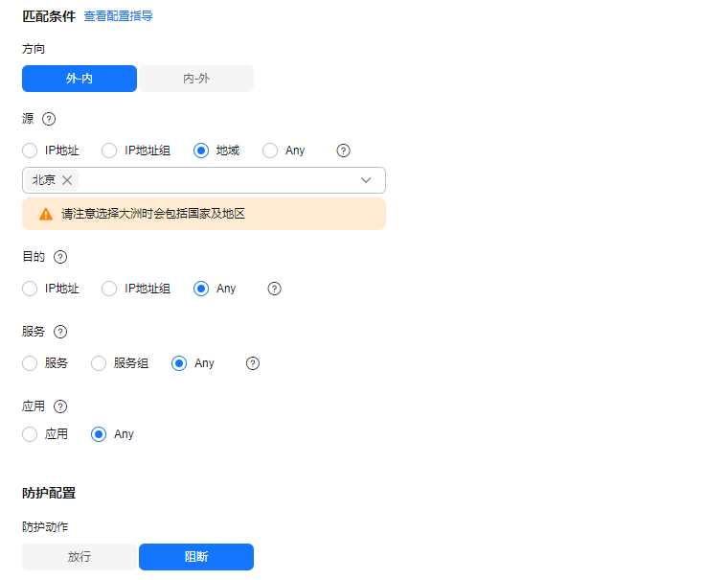Click the 方向 label
The height and width of the screenshot is (580, 728).
pos(34,49)
